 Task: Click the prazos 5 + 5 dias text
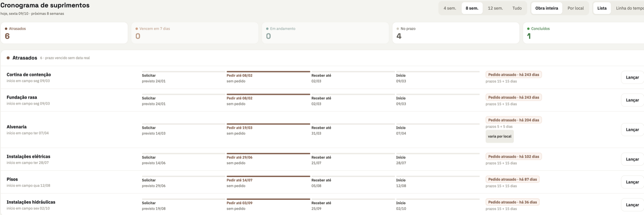coord(499,126)
